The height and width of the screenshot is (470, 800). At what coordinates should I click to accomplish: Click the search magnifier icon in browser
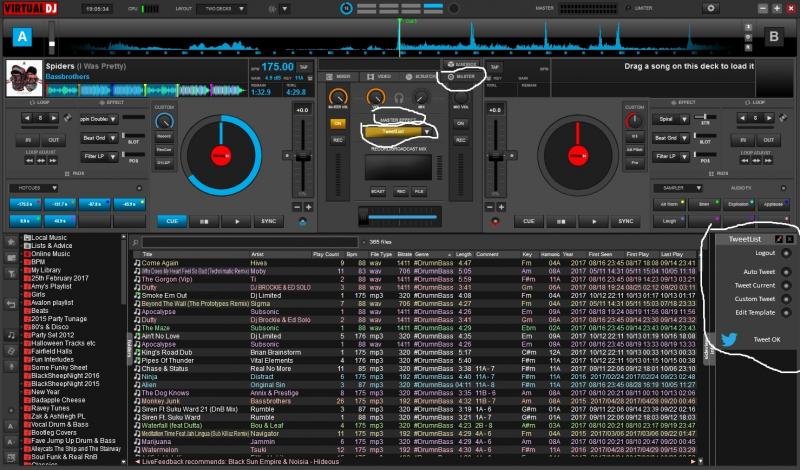(x=135, y=242)
